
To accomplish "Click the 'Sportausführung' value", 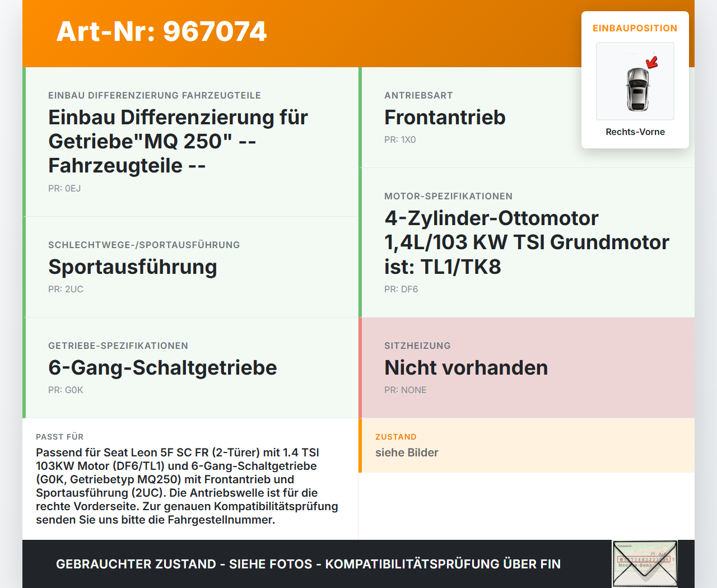I will point(132,267).
